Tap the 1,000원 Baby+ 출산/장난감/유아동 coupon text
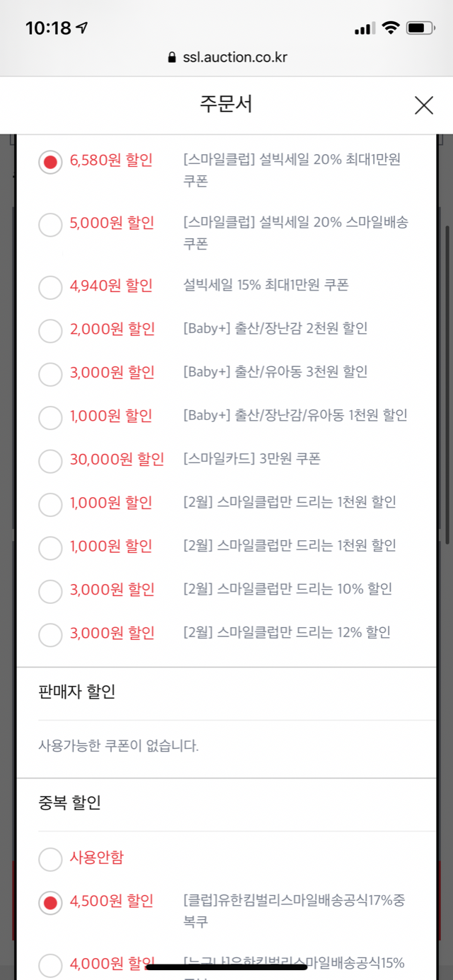Viewport: 453px width, 980px height. [294, 416]
